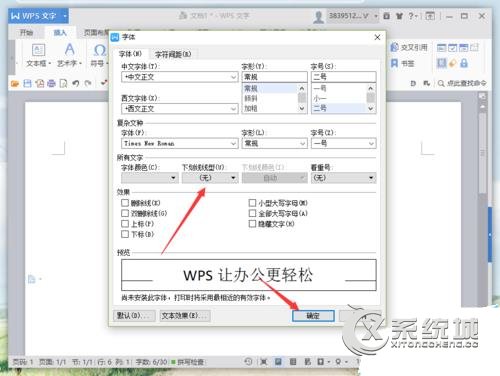Open print preview icon in quick toolbar
The image size is (500, 376).
click(x=63, y=83)
